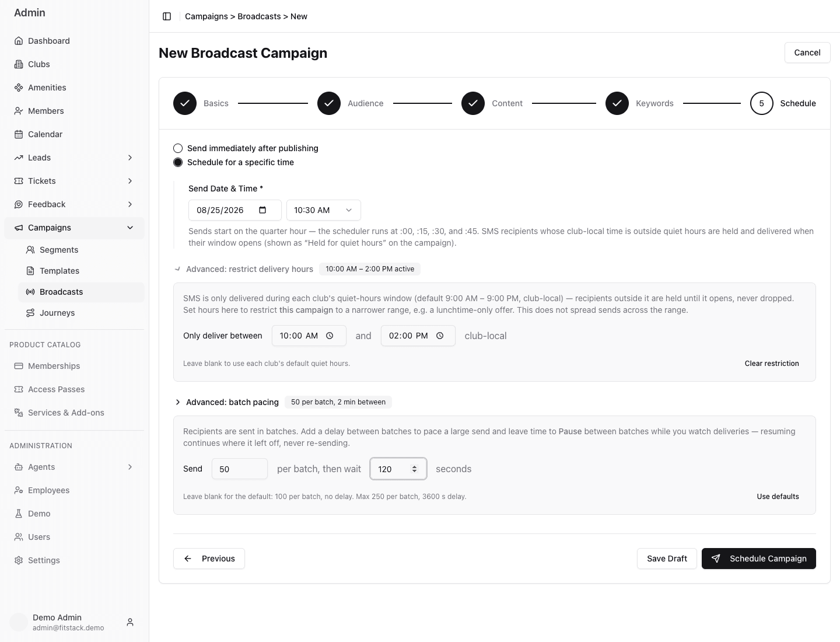Screen dimensions: 840x642
Task: Toggle the sidebar panel icon
Action: 167,16
